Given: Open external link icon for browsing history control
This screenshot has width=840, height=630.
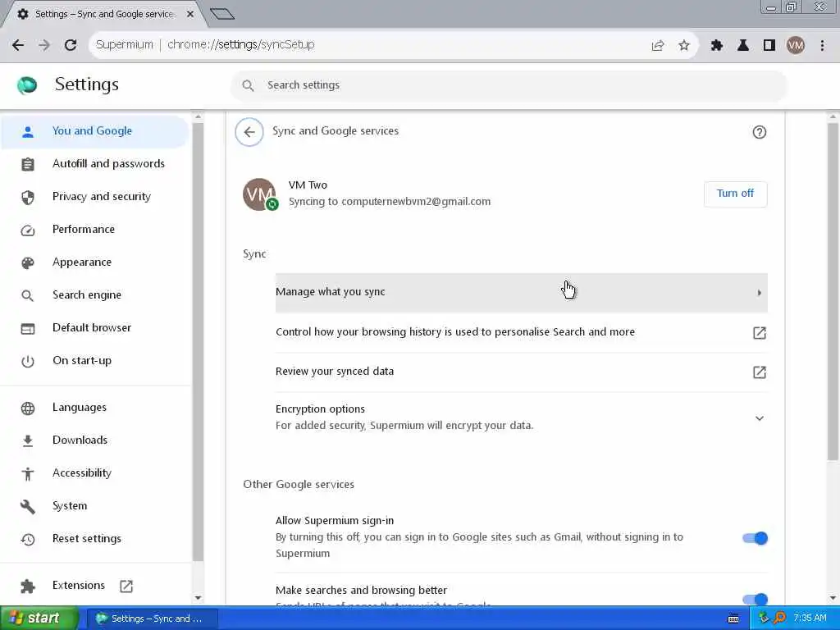Looking at the screenshot, I should (759, 333).
